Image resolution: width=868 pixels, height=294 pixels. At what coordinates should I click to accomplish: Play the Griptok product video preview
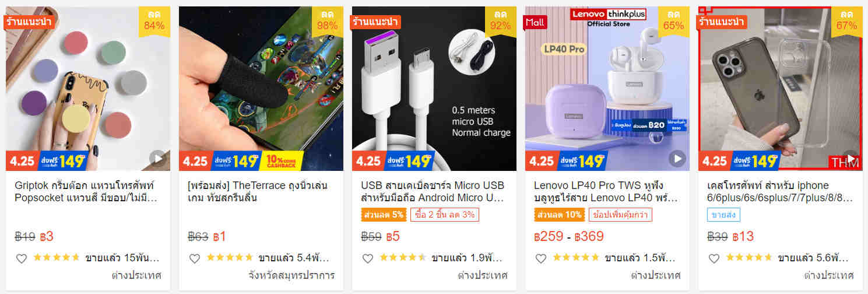[157, 158]
